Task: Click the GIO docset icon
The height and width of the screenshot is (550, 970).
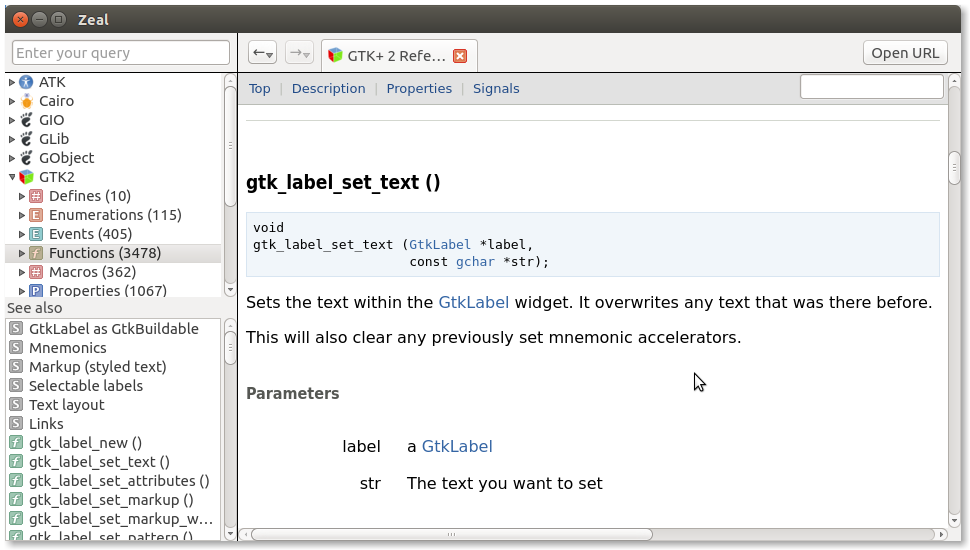Action: [26, 120]
